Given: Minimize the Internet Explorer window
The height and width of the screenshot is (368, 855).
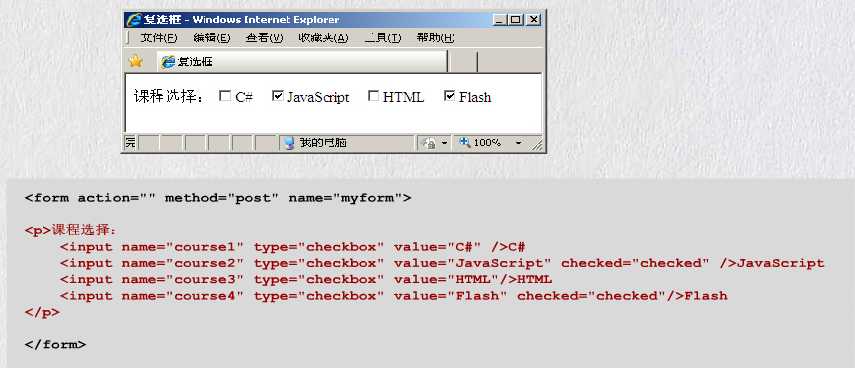Looking at the screenshot, I should 499,20.
